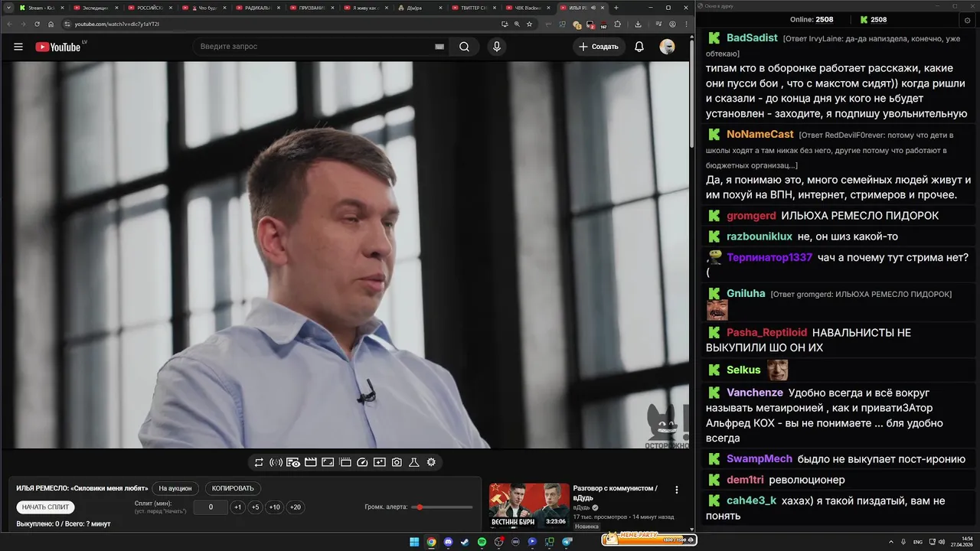Click the dotted window icon in the player toolbar
Viewport: 980px width, 551px height.
pyautogui.click(x=345, y=462)
